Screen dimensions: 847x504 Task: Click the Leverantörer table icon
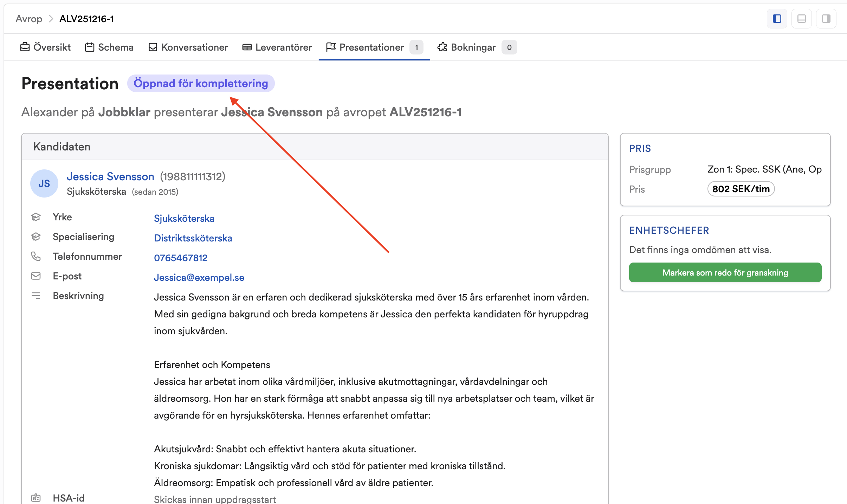point(247,47)
